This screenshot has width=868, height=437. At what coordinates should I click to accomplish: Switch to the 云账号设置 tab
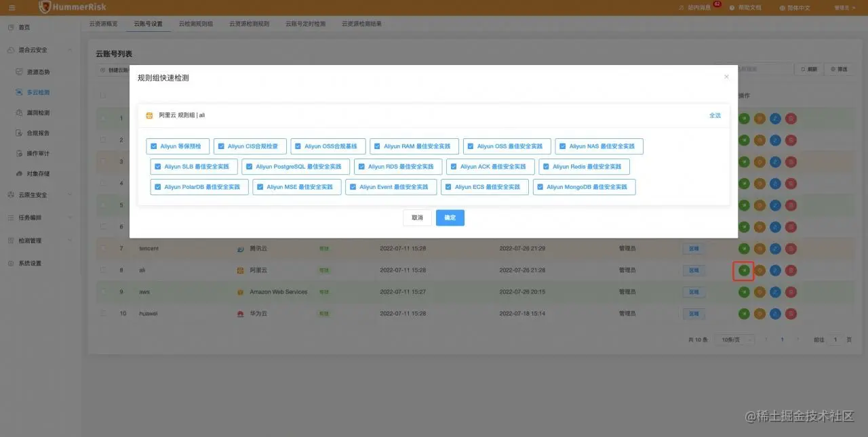[x=149, y=23]
